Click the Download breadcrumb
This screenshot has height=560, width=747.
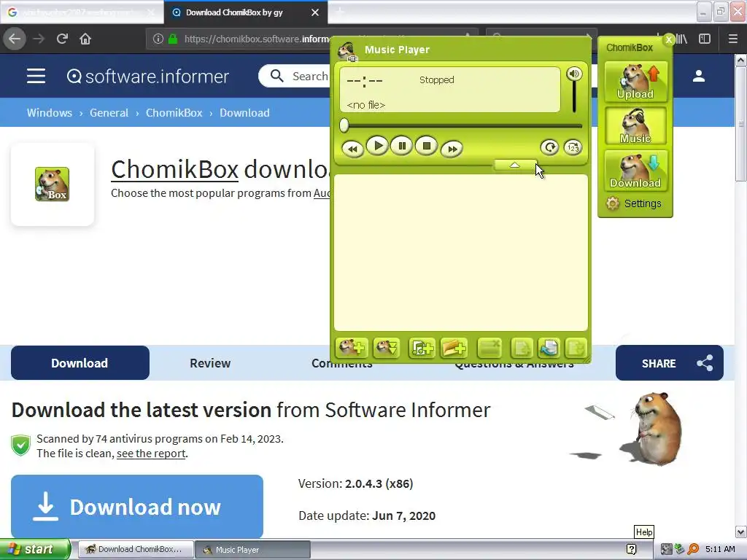tap(244, 113)
